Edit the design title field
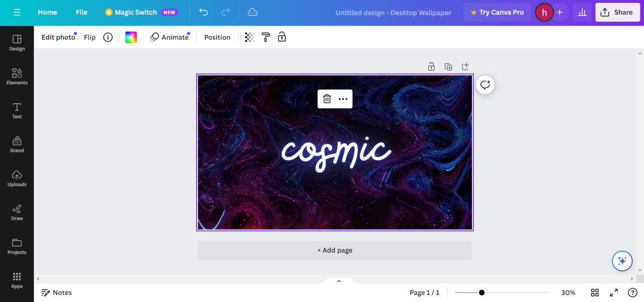 click(x=393, y=12)
